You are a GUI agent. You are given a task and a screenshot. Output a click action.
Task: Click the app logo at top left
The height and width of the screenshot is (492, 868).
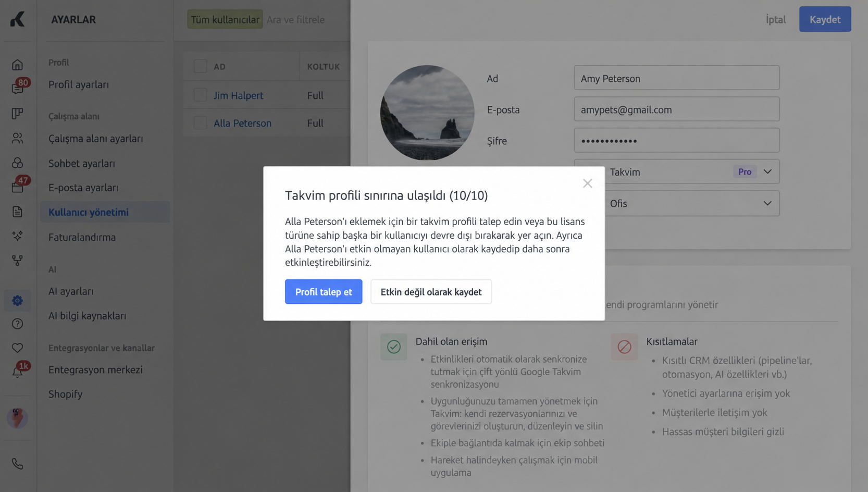tap(17, 19)
